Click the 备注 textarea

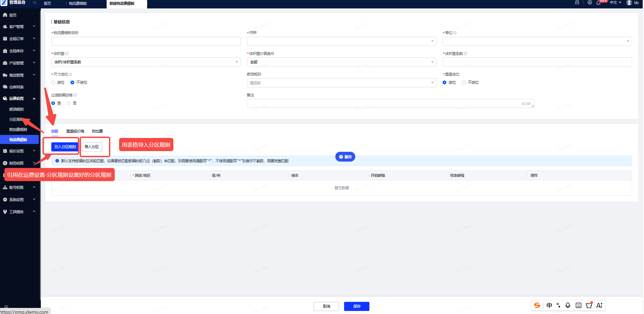click(390, 104)
